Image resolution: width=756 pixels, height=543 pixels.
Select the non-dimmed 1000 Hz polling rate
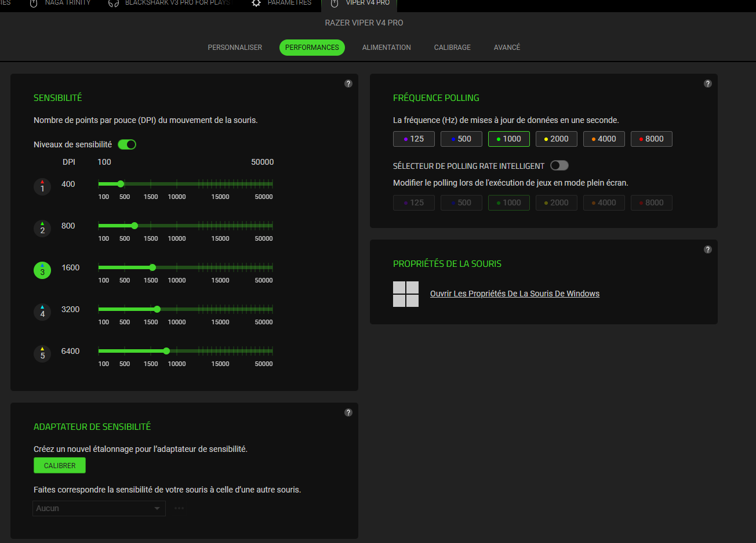pos(509,139)
